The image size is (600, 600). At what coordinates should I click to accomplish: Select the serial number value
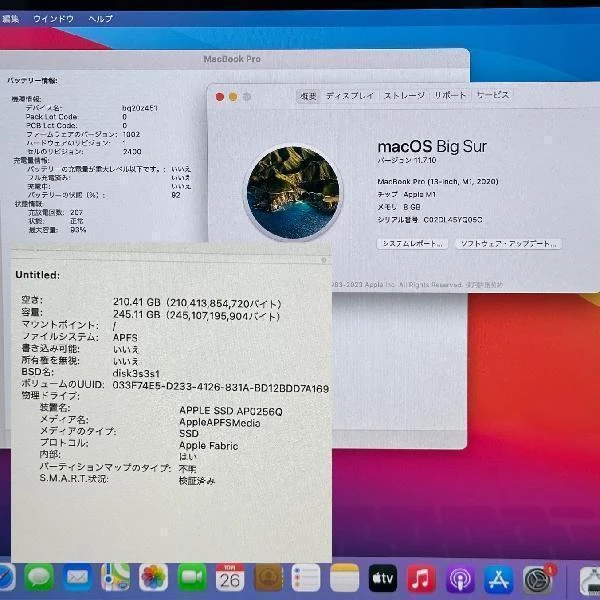(x=453, y=220)
